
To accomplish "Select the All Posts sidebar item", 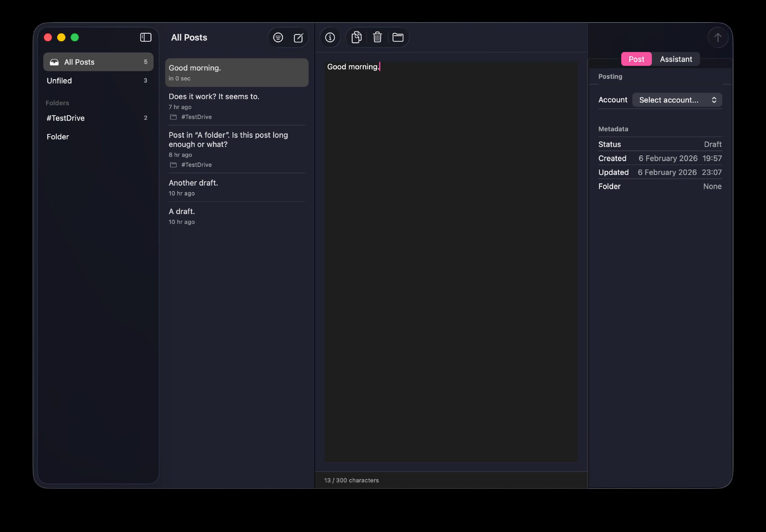I will pos(98,62).
